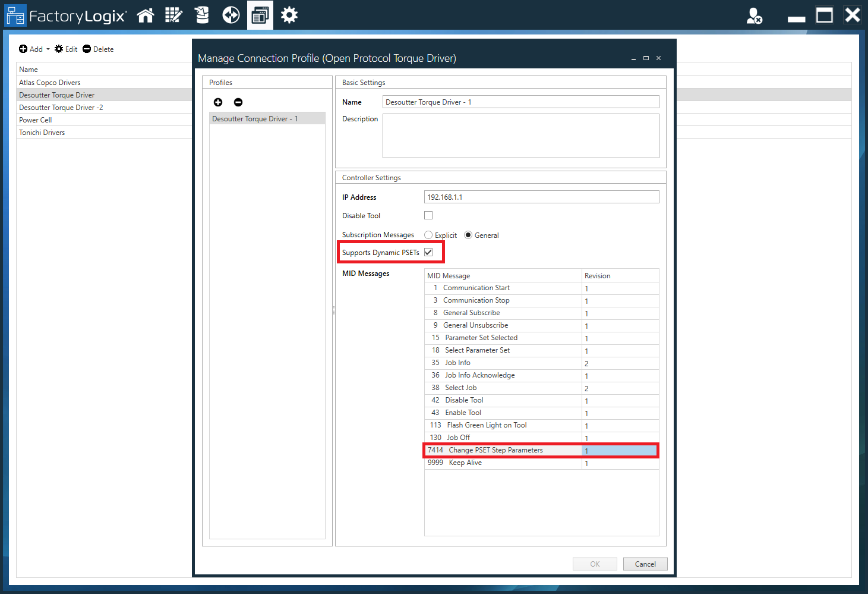Viewport: 868px width, 594px height.
Task: Select Flash Green Light on Tool row
Action: coord(541,425)
